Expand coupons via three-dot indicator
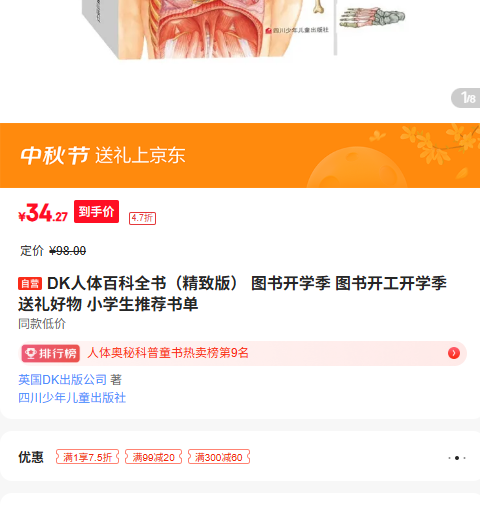The width and height of the screenshot is (480, 512). click(x=457, y=458)
